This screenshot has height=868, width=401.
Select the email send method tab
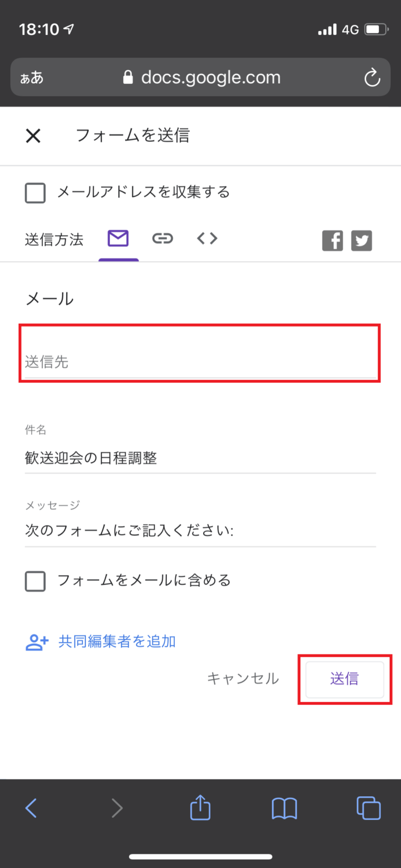coord(118,238)
